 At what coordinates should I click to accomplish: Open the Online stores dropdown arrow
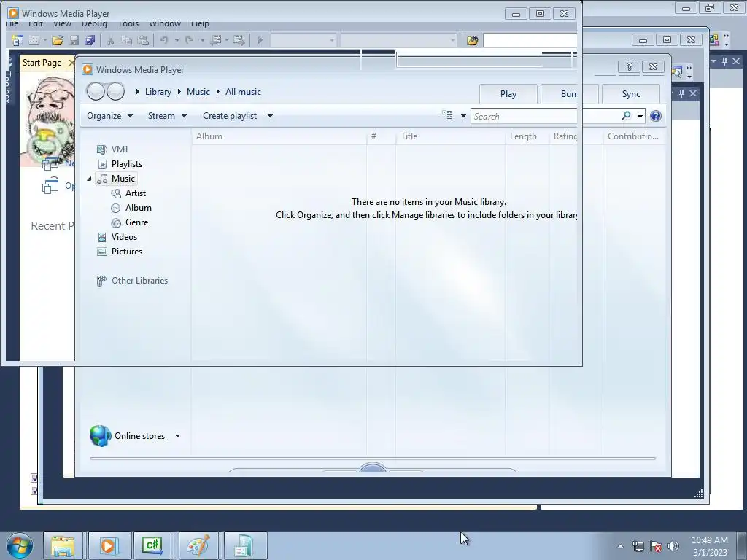(178, 436)
